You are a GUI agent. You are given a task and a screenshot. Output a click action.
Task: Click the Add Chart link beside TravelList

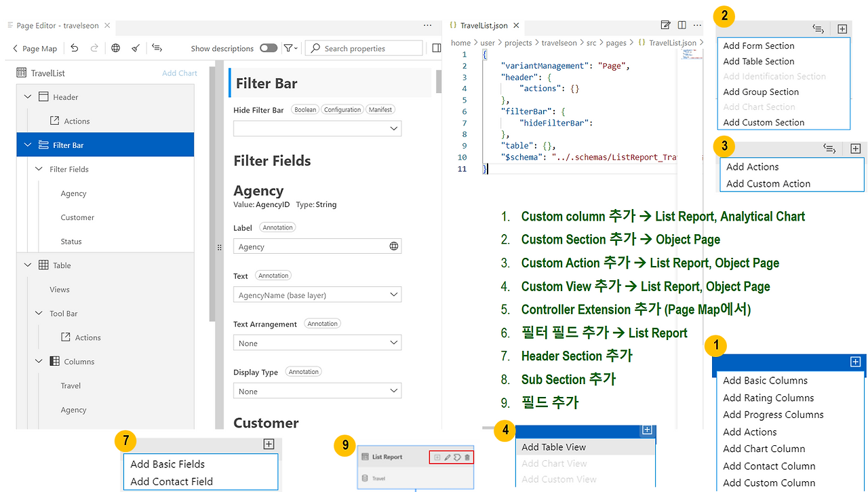(179, 73)
